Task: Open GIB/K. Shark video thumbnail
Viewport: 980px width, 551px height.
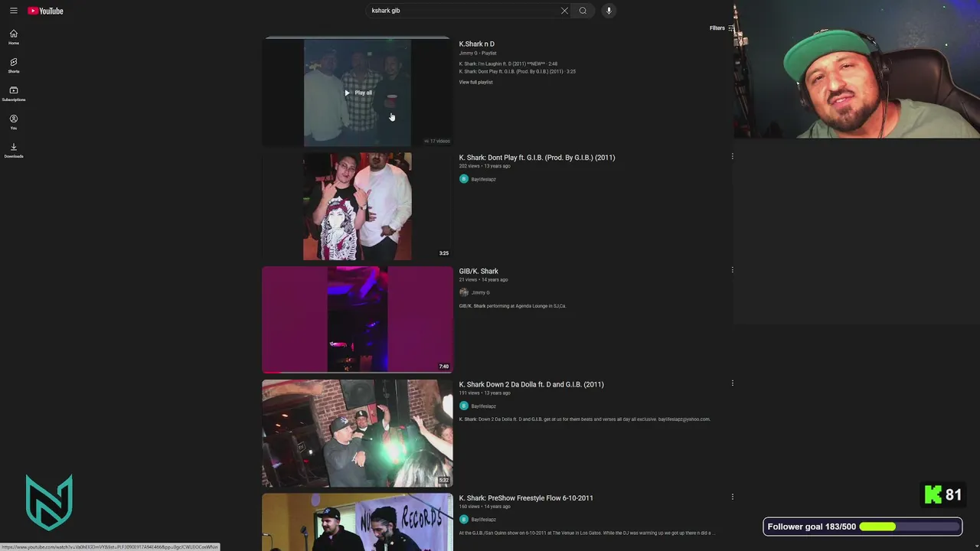Action: tap(358, 319)
